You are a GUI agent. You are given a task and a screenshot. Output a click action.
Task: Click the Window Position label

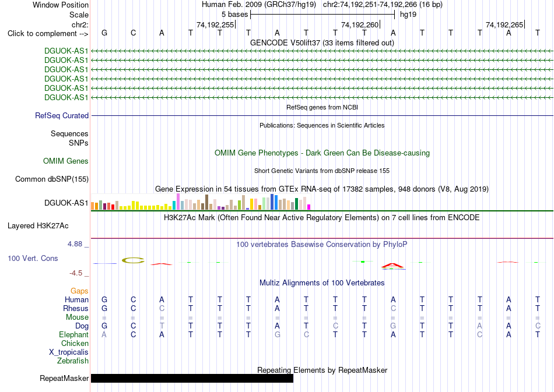pos(61,5)
